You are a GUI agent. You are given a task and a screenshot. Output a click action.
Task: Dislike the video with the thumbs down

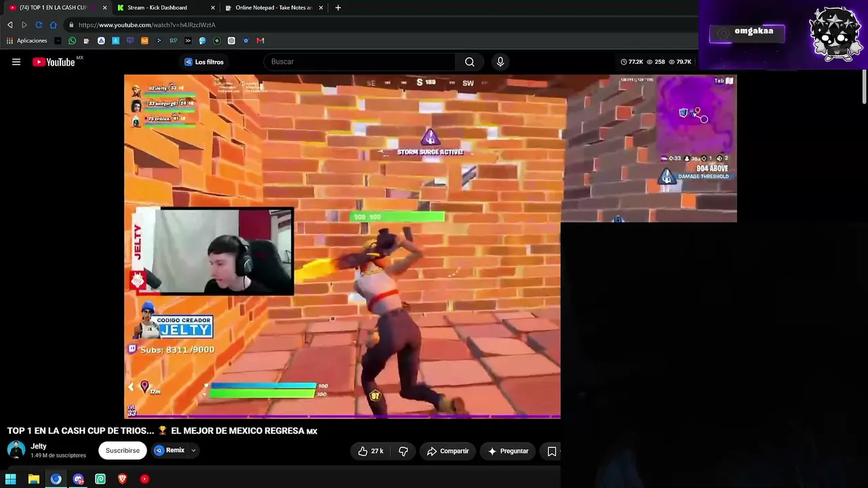403,451
